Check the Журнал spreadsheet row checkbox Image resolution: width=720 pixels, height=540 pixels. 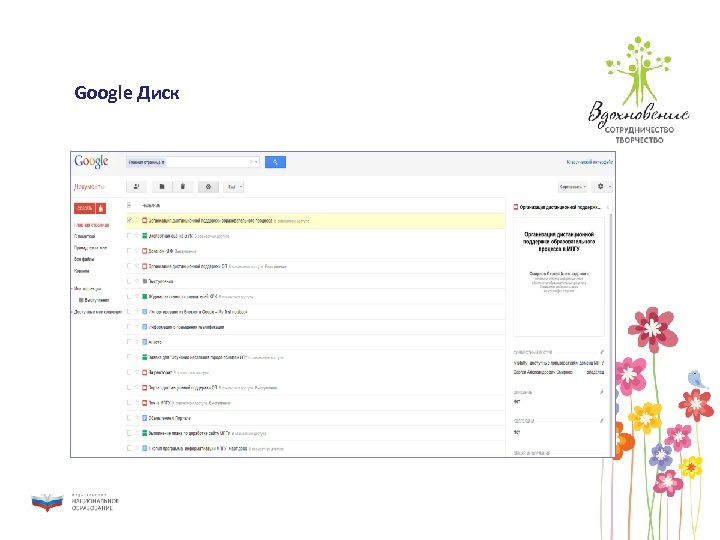(x=129, y=296)
